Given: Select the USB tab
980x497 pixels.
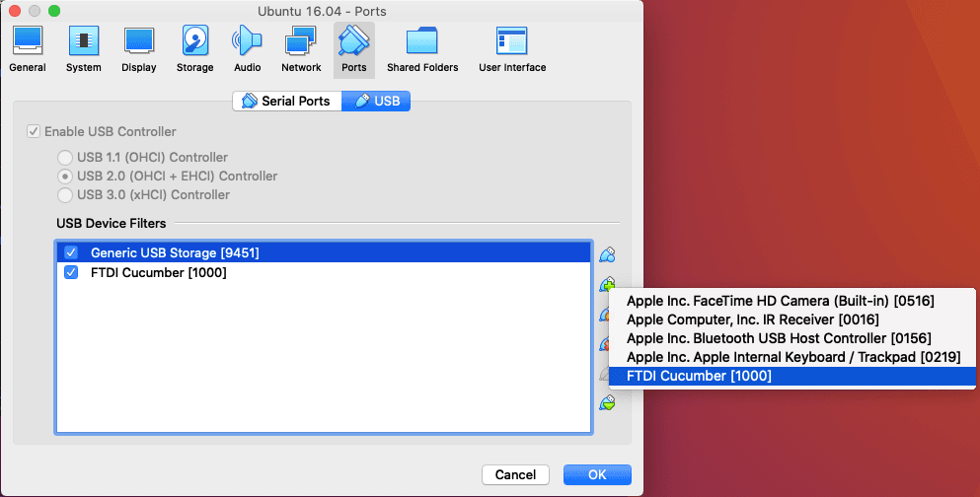Looking at the screenshot, I should [x=376, y=102].
